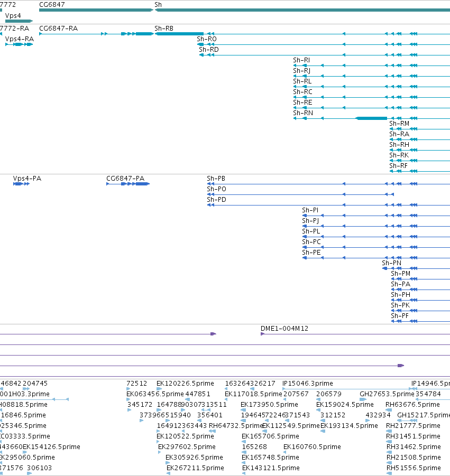The image size is (450, 476).
Task: Click the CG6847 gene label
Action: pos(52,5)
